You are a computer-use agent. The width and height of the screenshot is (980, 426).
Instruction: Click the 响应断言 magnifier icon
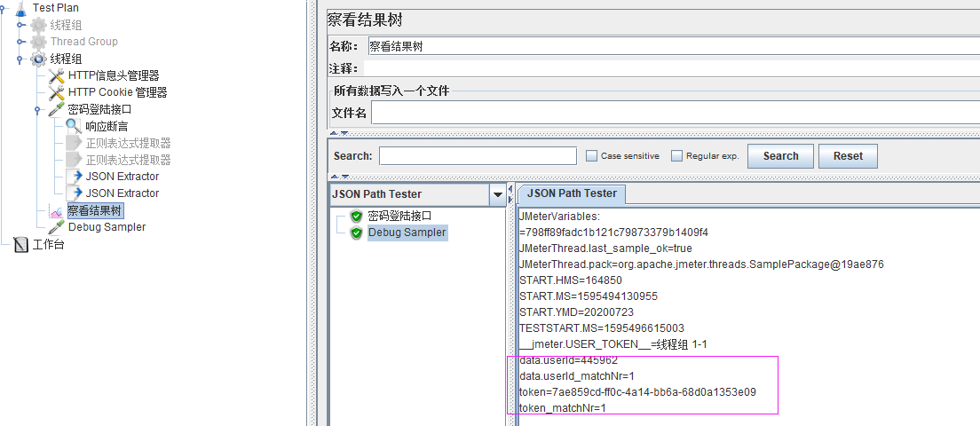click(74, 126)
